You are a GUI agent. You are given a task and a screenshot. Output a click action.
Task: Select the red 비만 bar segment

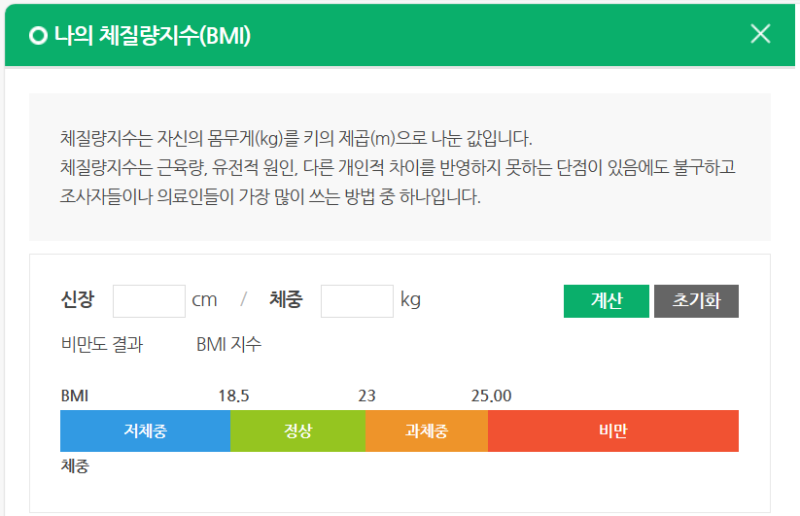tap(613, 431)
